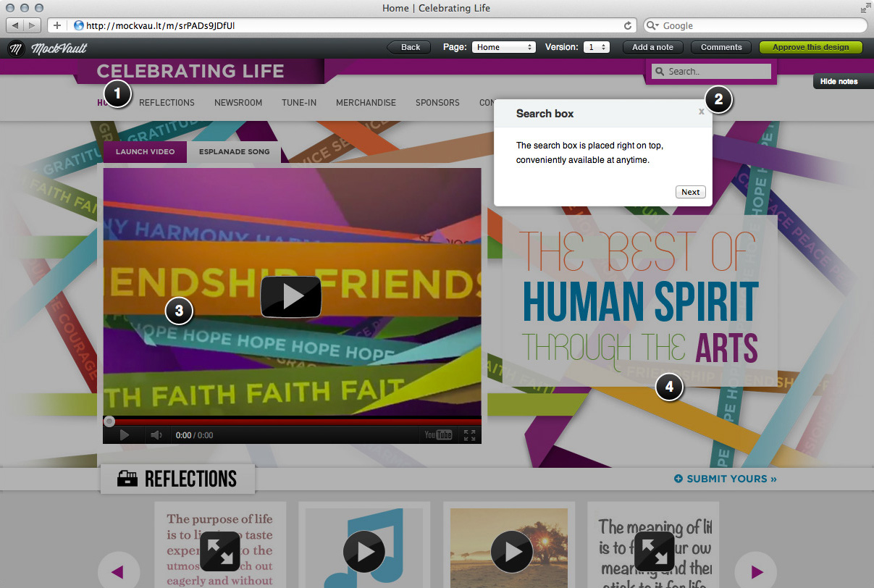The image size is (874, 588).
Task: Click the MockVault Back button
Action: pos(409,47)
